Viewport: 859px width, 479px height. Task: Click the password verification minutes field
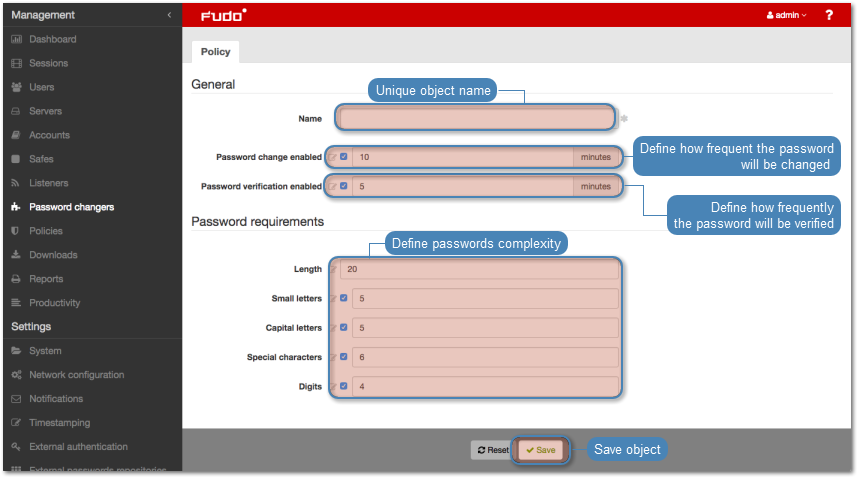click(x=463, y=186)
